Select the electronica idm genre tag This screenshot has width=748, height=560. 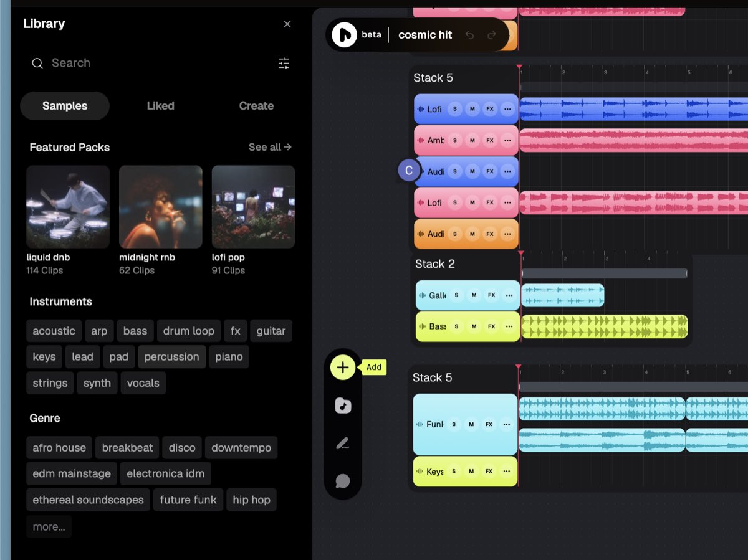tap(166, 473)
